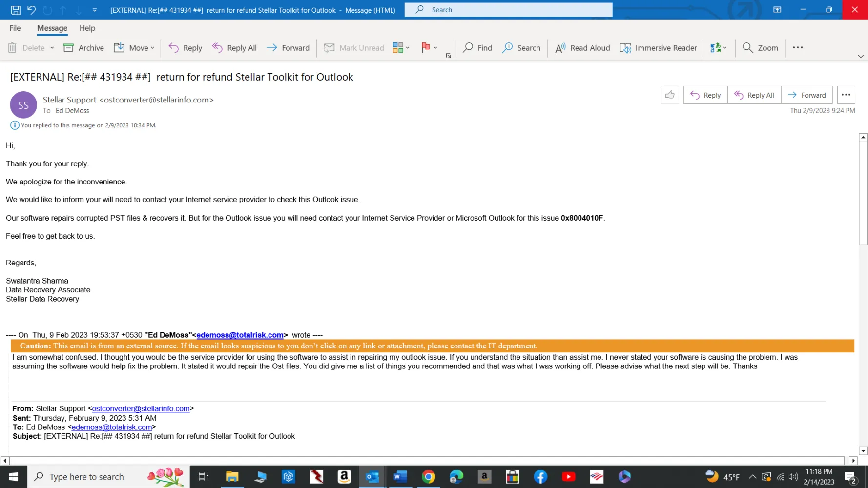Open More actions ellipsis in header

pyautogui.click(x=846, y=95)
